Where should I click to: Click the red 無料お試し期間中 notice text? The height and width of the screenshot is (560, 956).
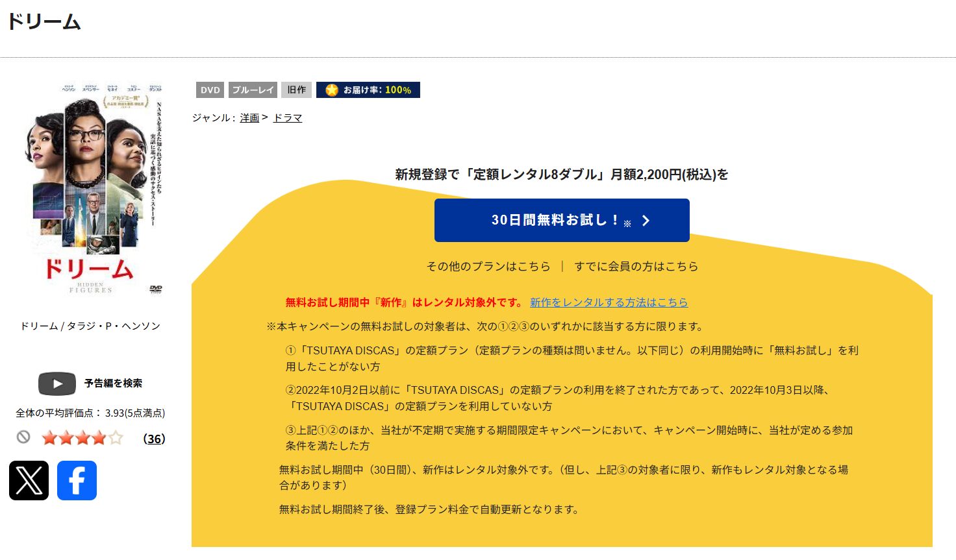[405, 302]
